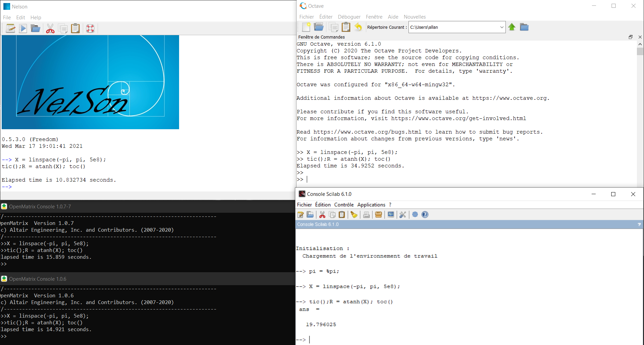Open Scilab Édition menu
Viewport: 644px width, 345px height.
point(323,205)
